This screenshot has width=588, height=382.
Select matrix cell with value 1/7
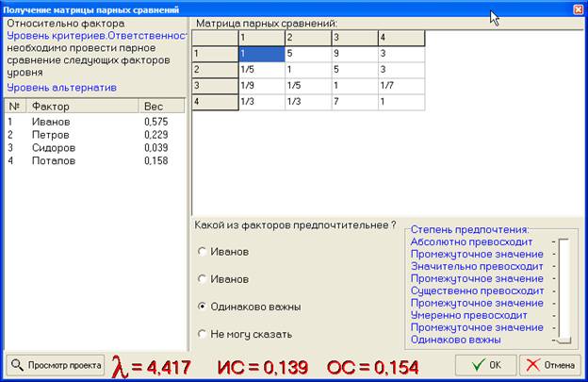401,86
